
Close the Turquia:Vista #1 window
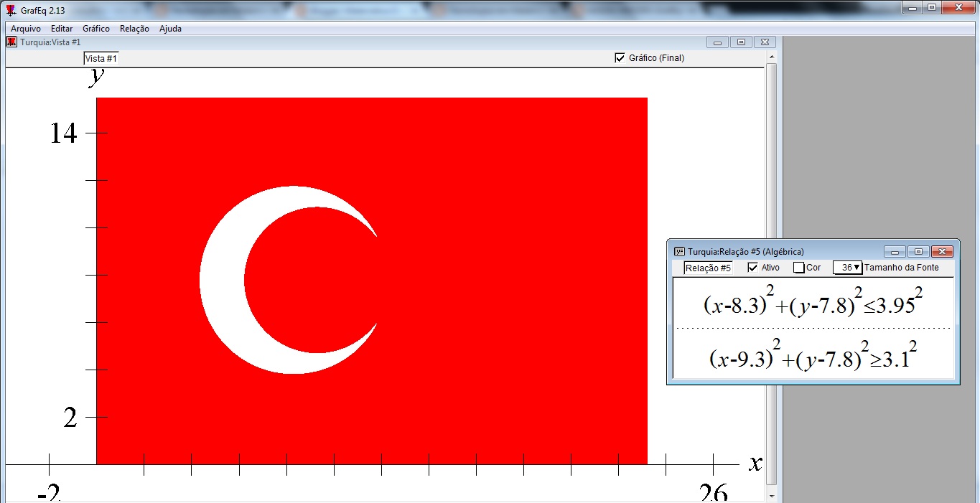click(x=765, y=42)
